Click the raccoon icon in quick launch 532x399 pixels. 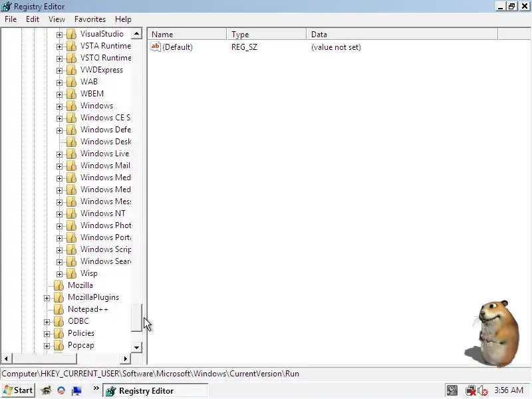click(46, 390)
